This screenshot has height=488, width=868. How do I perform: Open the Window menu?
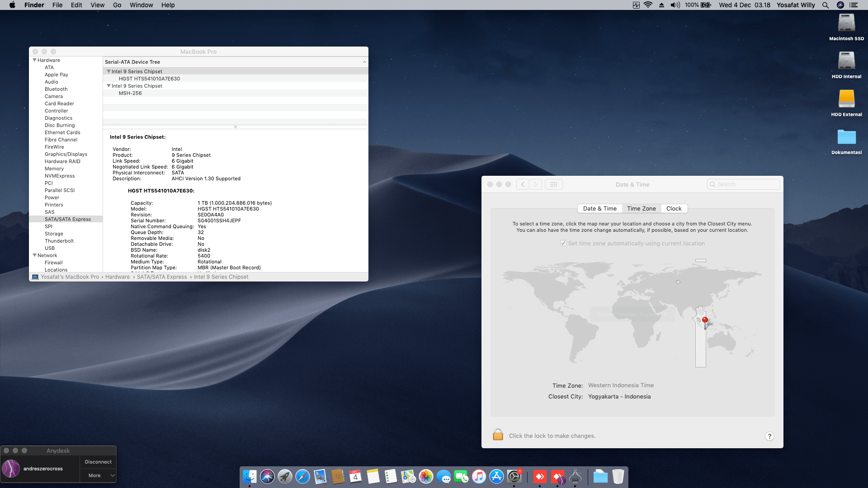[141, 5]
